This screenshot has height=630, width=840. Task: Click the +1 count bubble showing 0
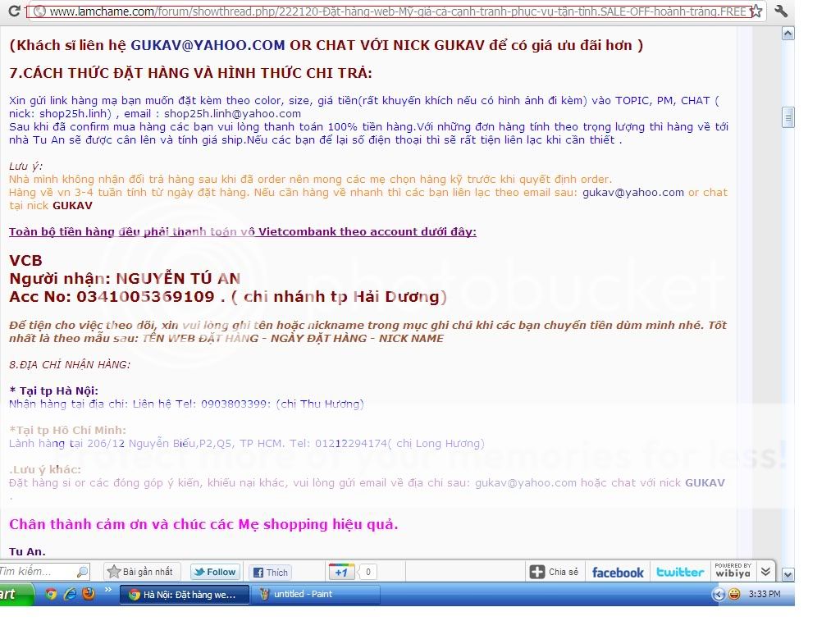point(367,572)
